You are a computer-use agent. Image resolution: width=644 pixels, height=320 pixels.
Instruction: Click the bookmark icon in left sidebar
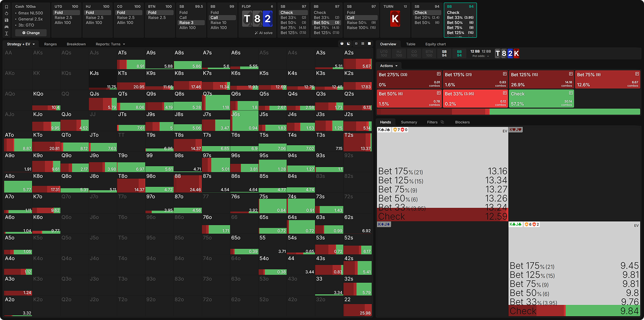[6, 7]
